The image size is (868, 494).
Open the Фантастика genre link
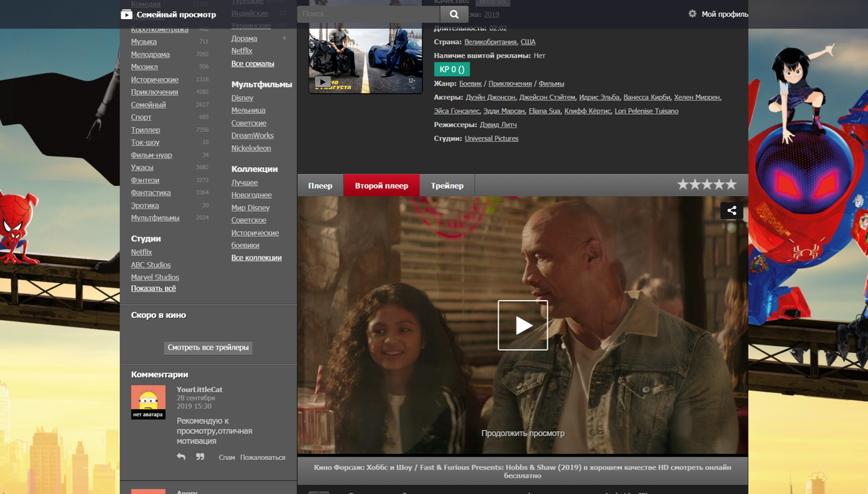pyautogui.click(x=151, y=193)
